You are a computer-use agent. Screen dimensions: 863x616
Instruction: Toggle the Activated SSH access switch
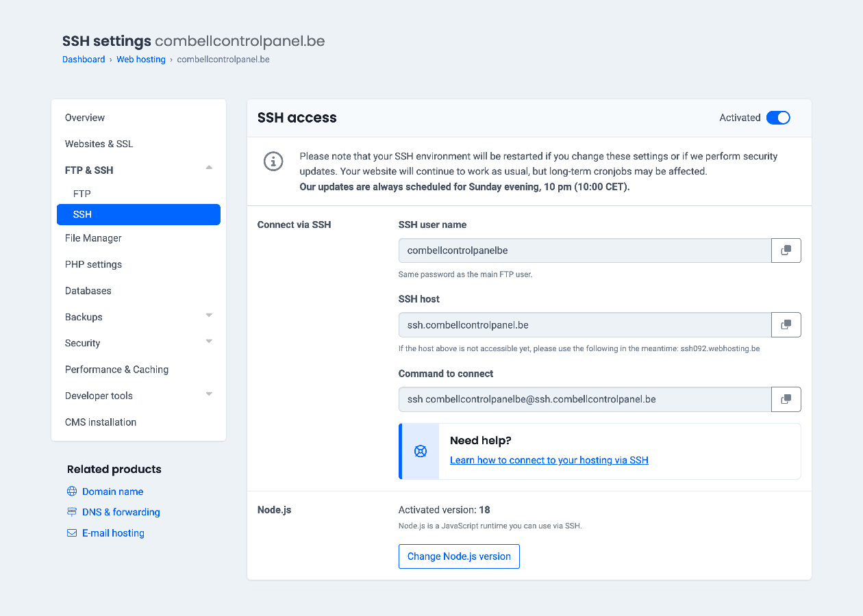(x=778, y=118)
